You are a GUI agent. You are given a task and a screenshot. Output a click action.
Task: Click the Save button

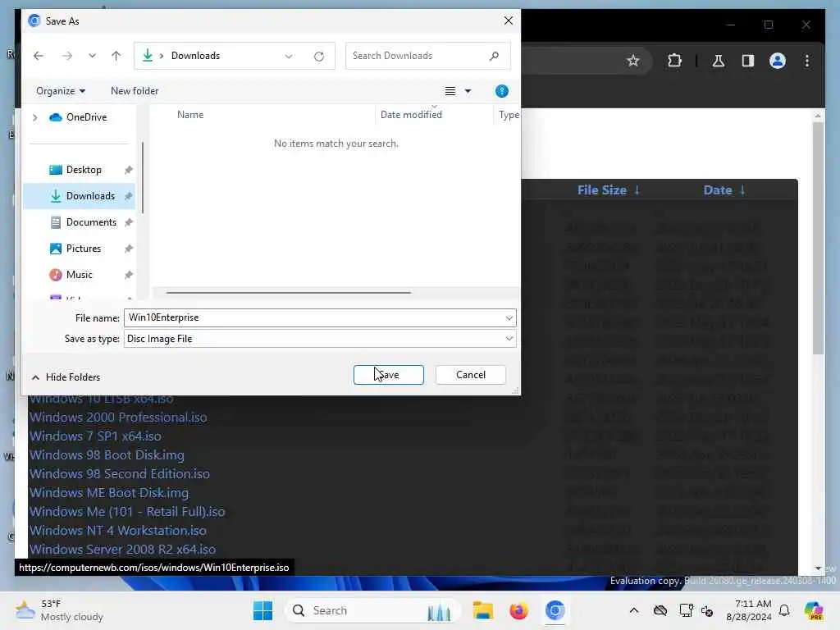pos(388,374)
